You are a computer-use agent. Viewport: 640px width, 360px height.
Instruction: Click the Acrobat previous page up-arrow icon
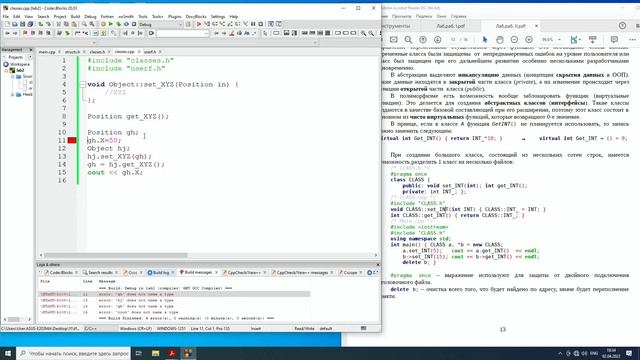423,40
